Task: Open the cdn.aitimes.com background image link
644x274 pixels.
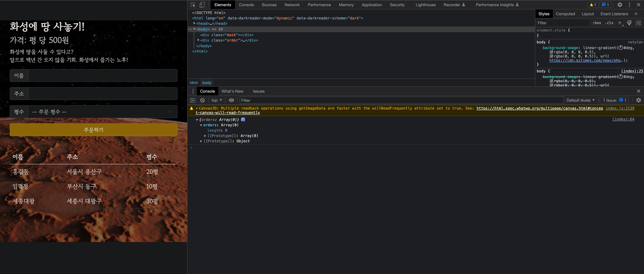Action: [586, 60]
